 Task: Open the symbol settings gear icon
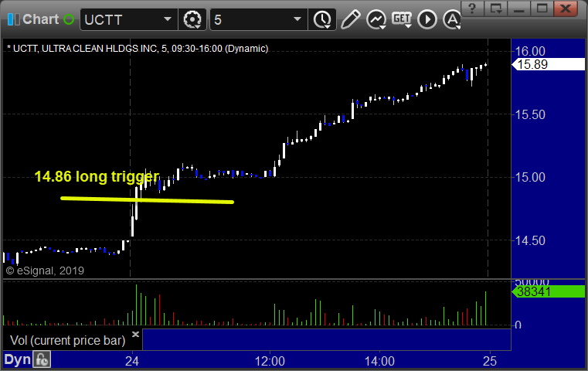tap(192, 19)
